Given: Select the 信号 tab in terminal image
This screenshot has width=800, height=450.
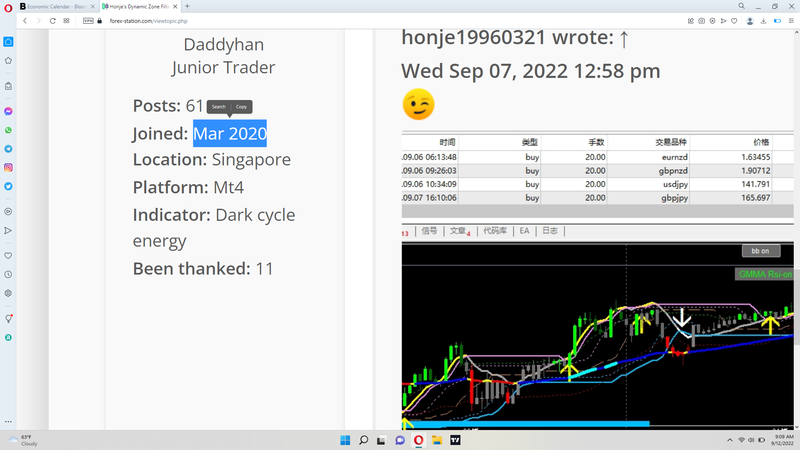Looking at the screenshot, I should (x=429, y=231).
